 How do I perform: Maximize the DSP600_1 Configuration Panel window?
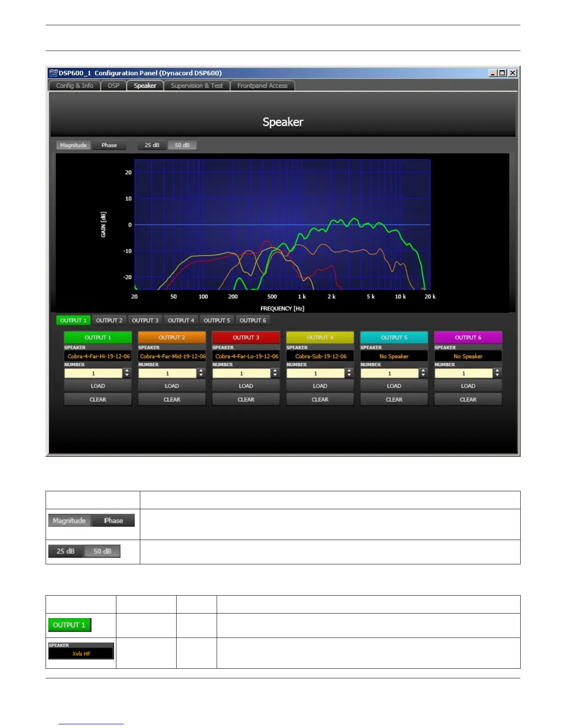coord(502,73)
